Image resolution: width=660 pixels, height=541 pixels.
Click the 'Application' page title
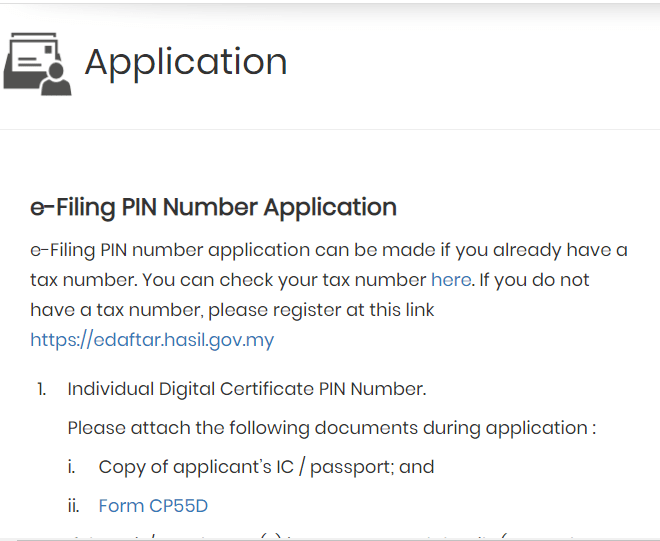tap(186, 62)
